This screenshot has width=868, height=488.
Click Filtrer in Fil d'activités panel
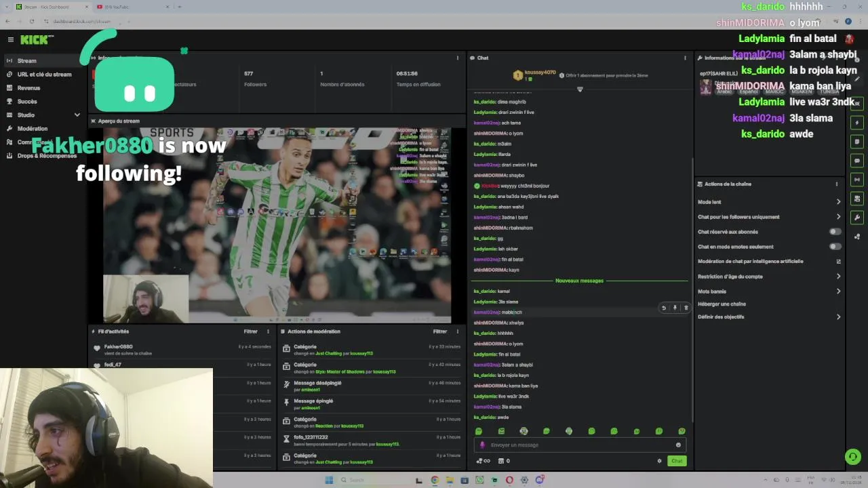[250, 331]
